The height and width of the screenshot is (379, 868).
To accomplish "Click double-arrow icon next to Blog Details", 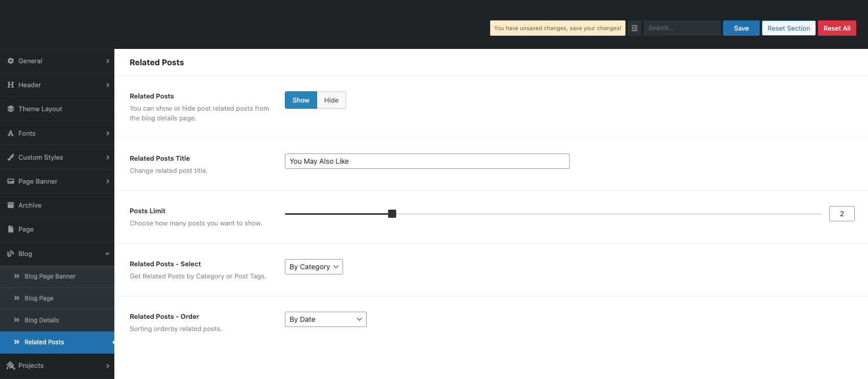I will pyautogui.click(x=17, y=320).
